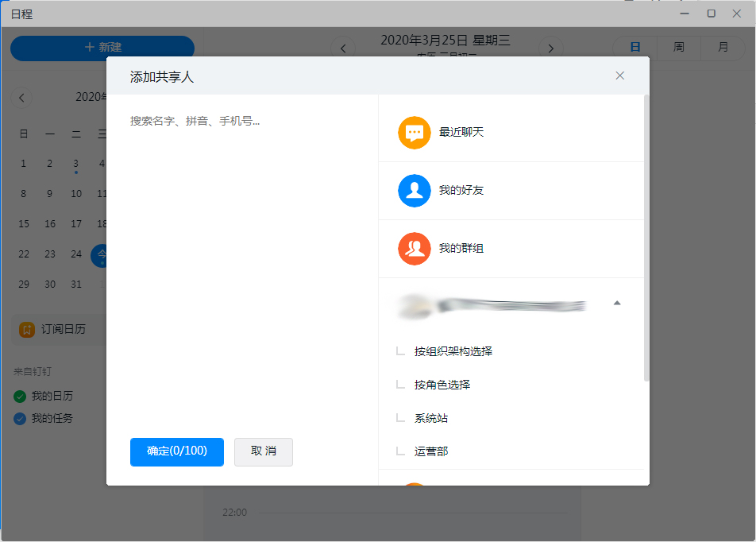Switch to 周 week view tab

coord(679,48)
